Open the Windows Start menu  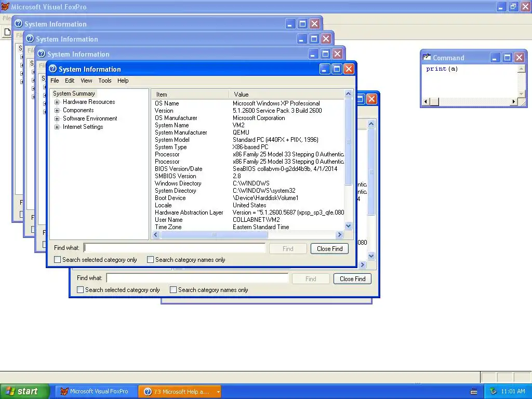click(24, 392)
